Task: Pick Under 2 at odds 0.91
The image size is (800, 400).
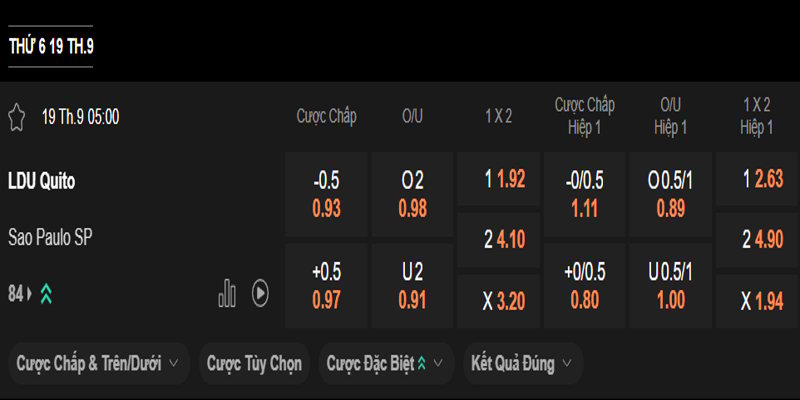Action: pyautogui.click(x=412, y=286)
